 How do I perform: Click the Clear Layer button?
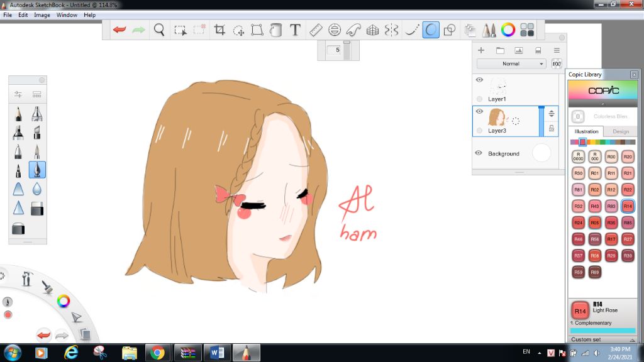coord(538,50)
